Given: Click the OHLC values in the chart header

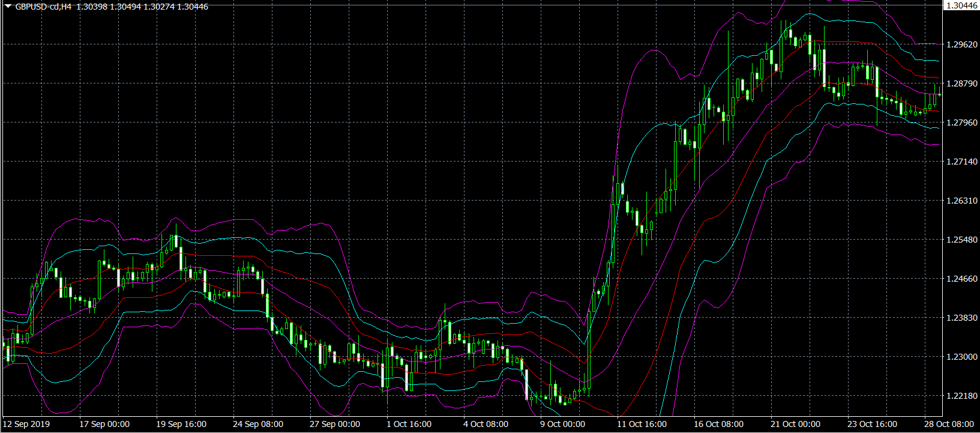Looking at the screenshot, I should [143, 7].
